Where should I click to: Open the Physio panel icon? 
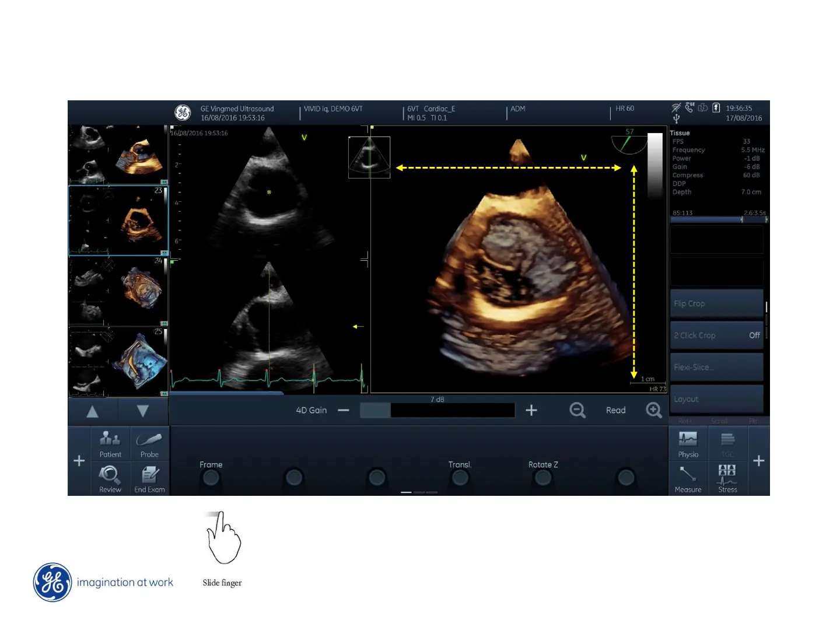(688, 443)
